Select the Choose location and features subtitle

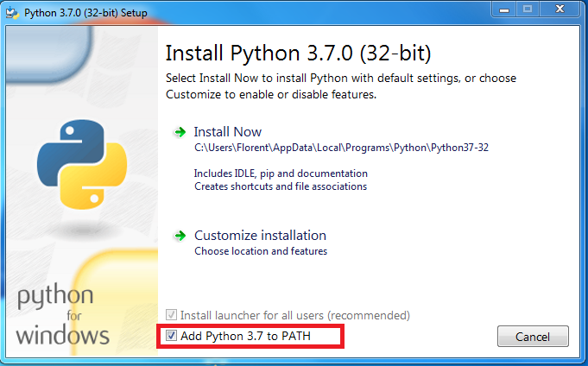[x=261, y=251]
